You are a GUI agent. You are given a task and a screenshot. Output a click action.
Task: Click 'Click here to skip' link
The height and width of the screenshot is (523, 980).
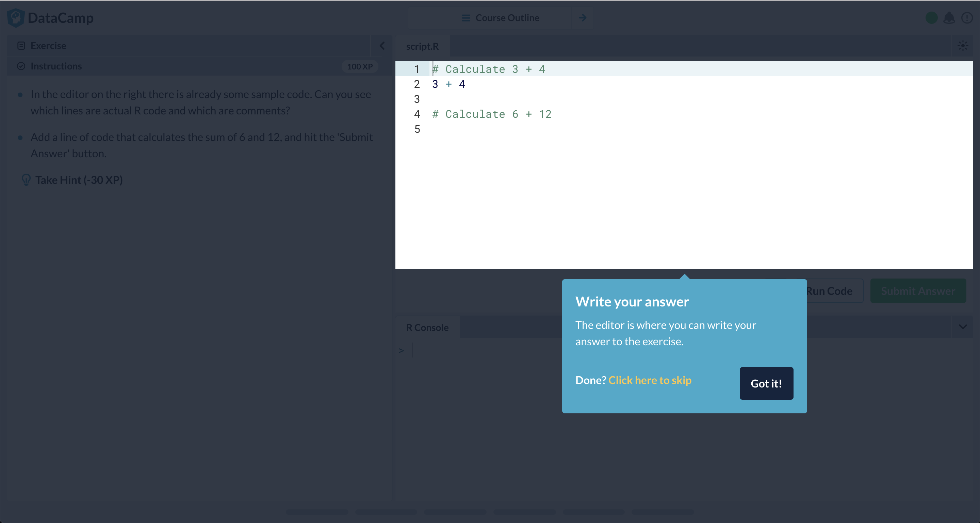click(x=650, y=380)
